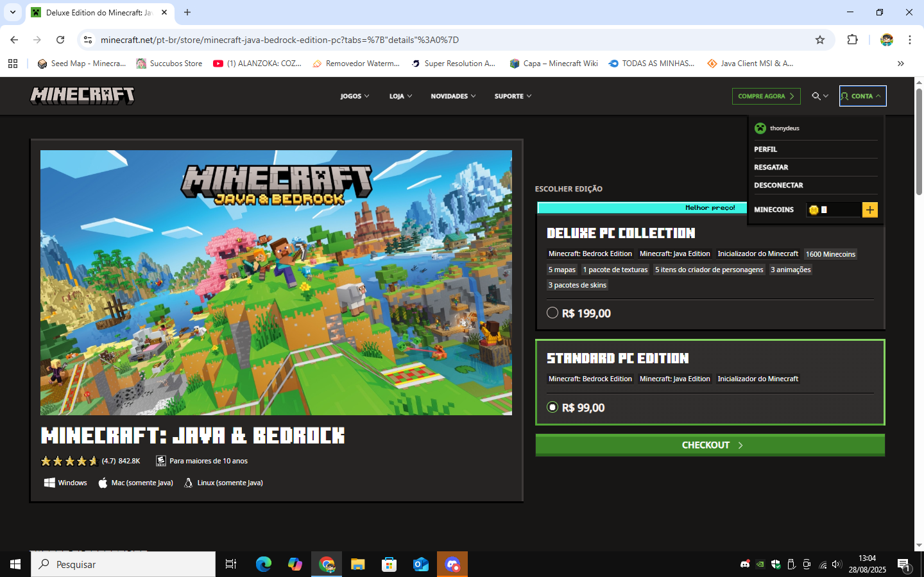
Task: Open the bookmarks apps grid icon
Action: pos(13,64)
